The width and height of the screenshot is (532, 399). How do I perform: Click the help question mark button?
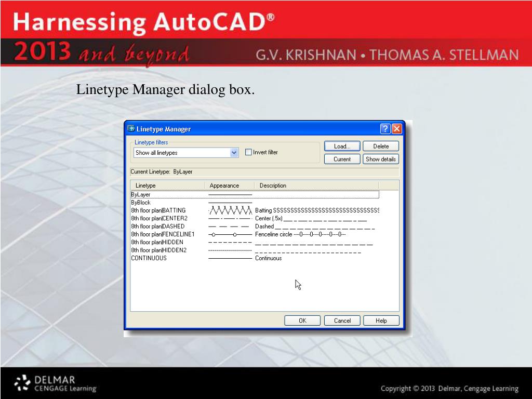coord(385,129)
